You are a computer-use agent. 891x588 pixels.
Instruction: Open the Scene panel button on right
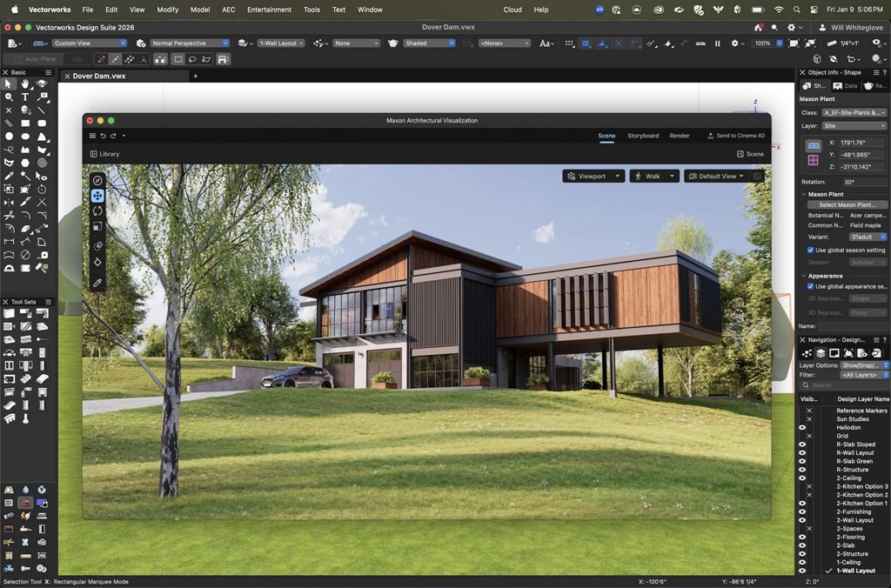[x=750, y=154]
